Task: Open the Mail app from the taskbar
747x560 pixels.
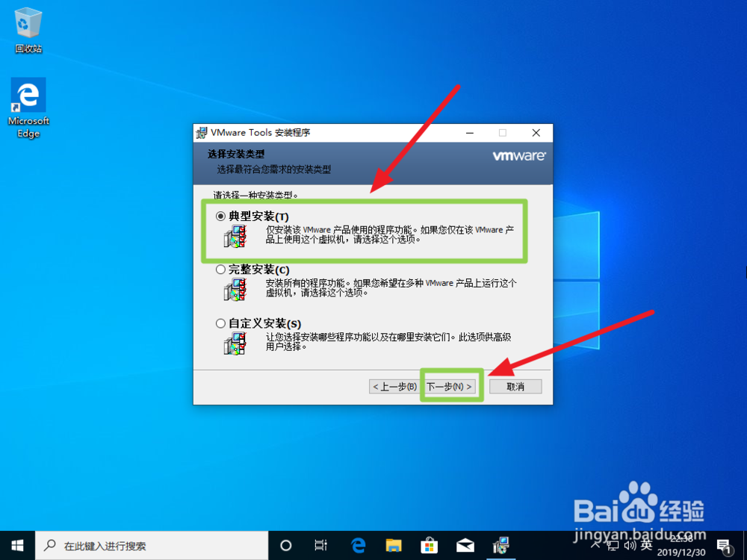Action: coord(465,546)
